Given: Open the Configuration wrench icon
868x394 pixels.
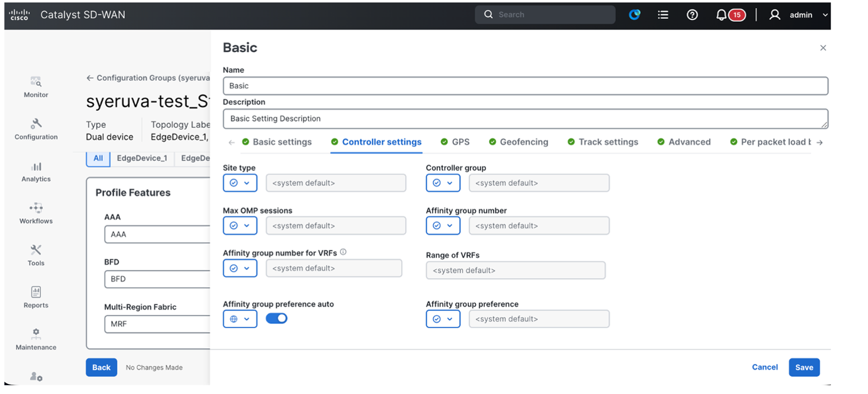Looking at the screenshot, I should pyautogui.click(x=36, y=123).
